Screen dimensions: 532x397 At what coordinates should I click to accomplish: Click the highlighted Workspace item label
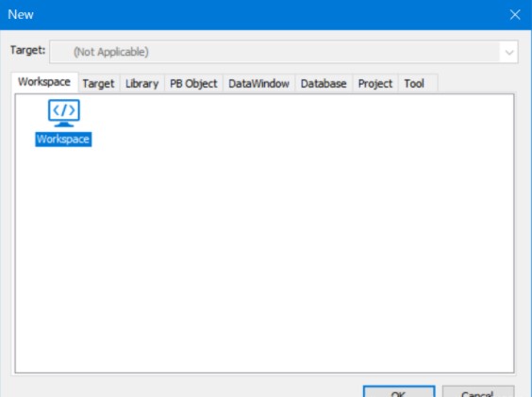pos(63,140)
